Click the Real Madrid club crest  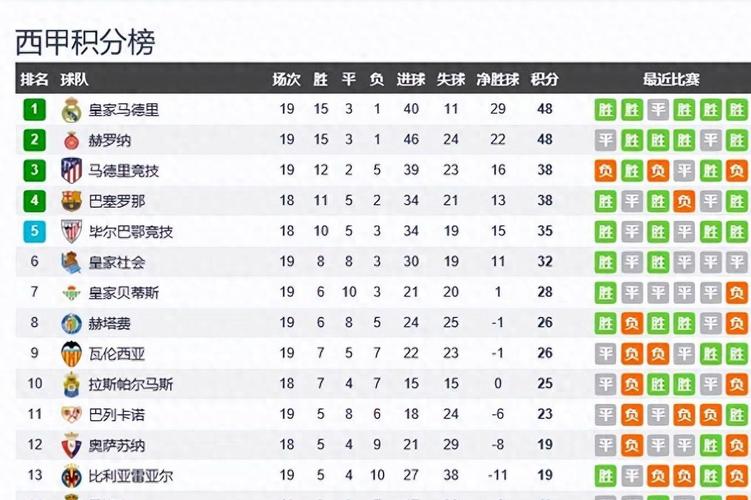[x=71, y=110]
